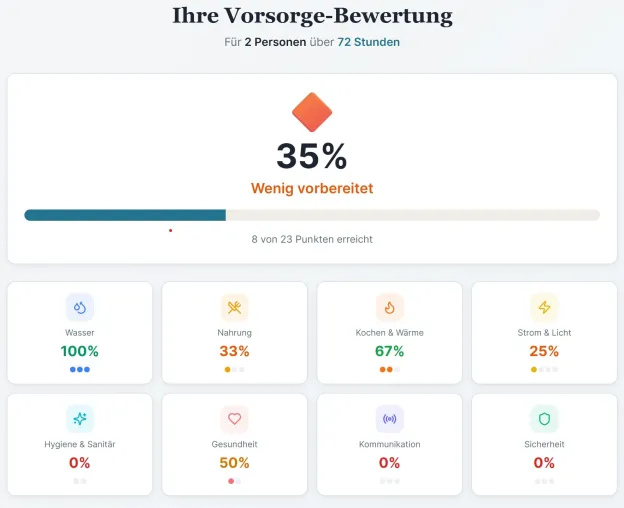Click the Sicherheit shield icon

(x=544, y=418)
